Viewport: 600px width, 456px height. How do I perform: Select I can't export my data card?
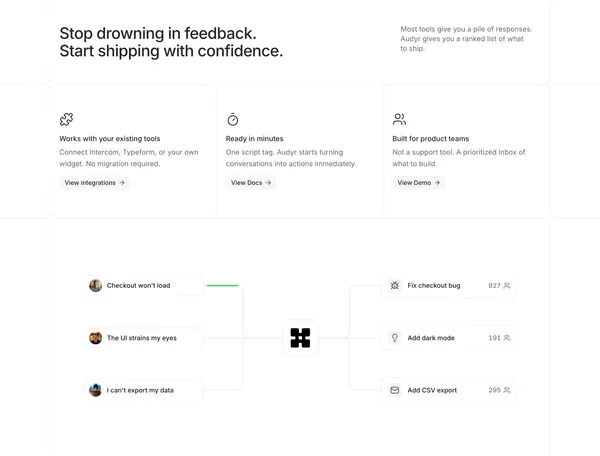tap(144, 390)
